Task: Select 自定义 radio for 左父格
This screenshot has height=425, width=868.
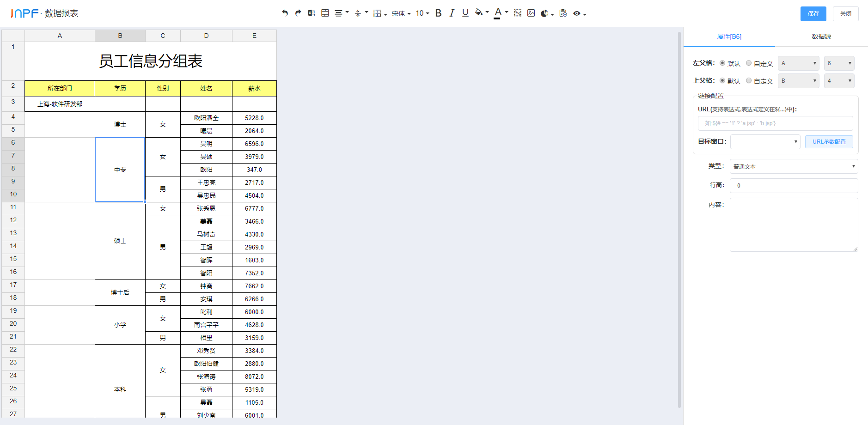Action: click(x=749, y=63)
